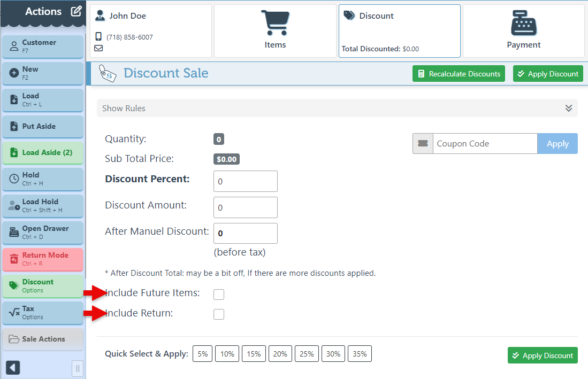Click the edit Actions pencil icon
Image resolution: width=588 pixels, height=379 pixels.
[x=76, y=11]
